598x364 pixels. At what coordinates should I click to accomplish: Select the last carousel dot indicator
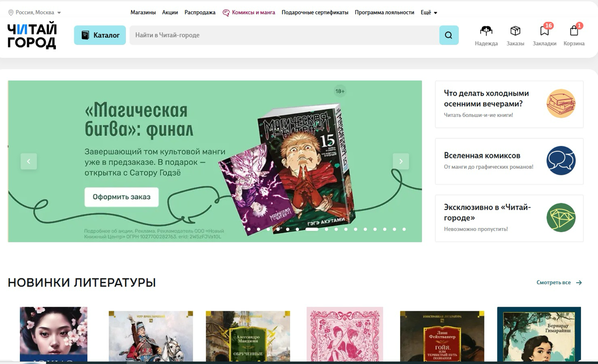[404, 230]
